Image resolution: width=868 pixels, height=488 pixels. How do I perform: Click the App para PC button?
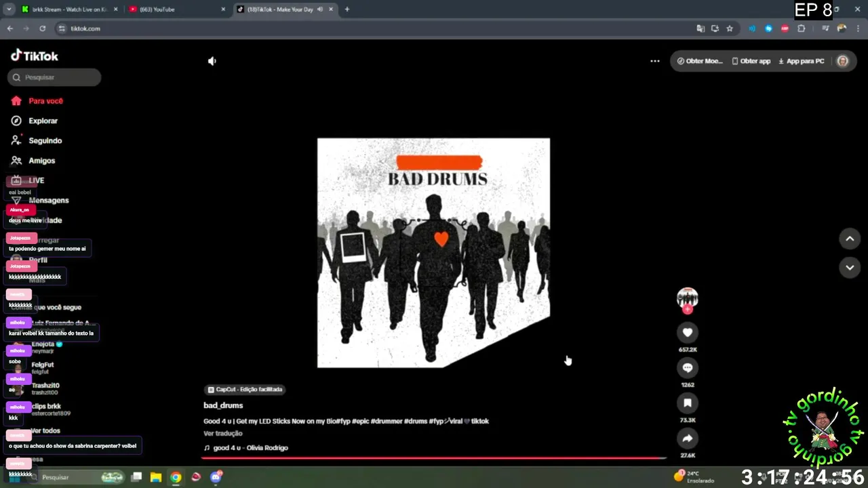click(x=801, y=61)
